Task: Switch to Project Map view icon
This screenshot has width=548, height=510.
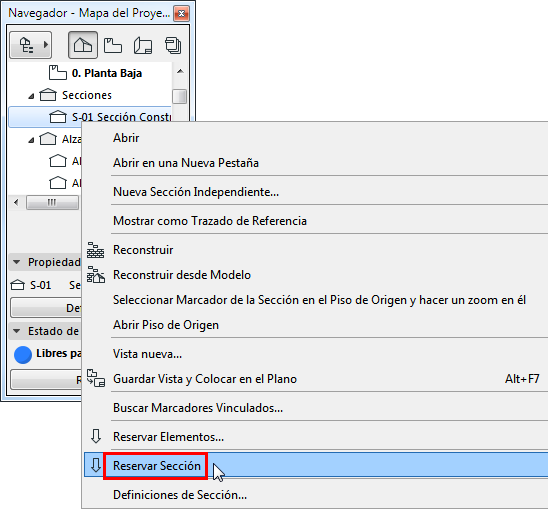Action: 83,45
